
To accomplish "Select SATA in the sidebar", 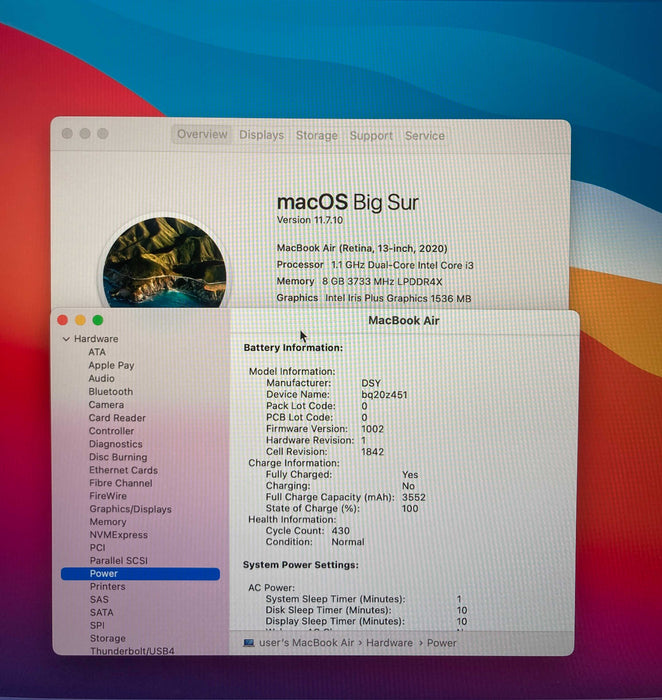I will pyautogui.click(x=101, y=612).
